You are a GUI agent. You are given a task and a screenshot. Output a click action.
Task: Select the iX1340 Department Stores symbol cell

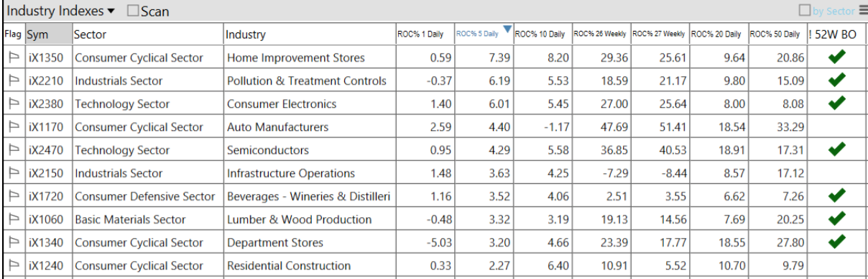(49, 242)
